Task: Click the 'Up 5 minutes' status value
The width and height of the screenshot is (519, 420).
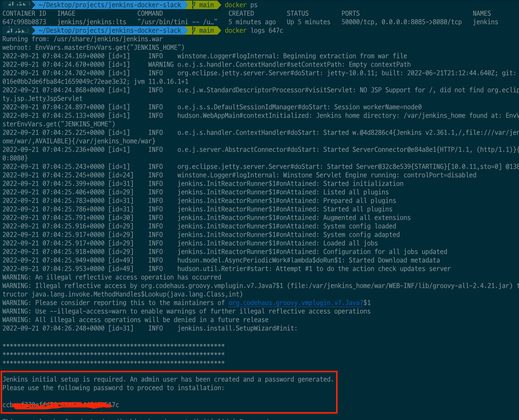Action: pos(309,22)
